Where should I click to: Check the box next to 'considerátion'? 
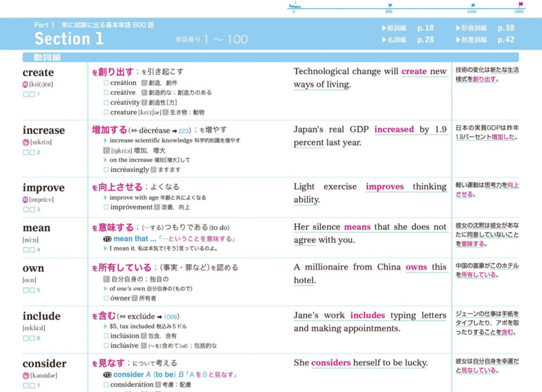coord(106,384)
